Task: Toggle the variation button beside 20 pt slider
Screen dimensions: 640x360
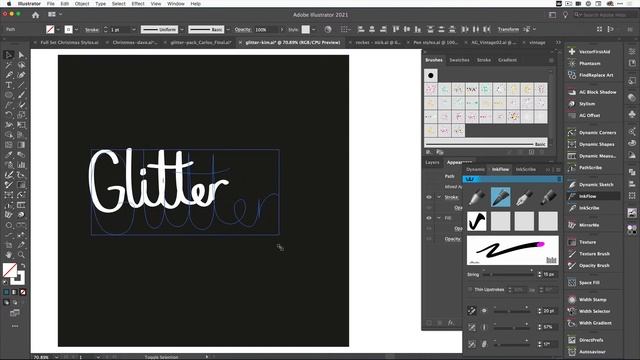Action: [472, 311]
